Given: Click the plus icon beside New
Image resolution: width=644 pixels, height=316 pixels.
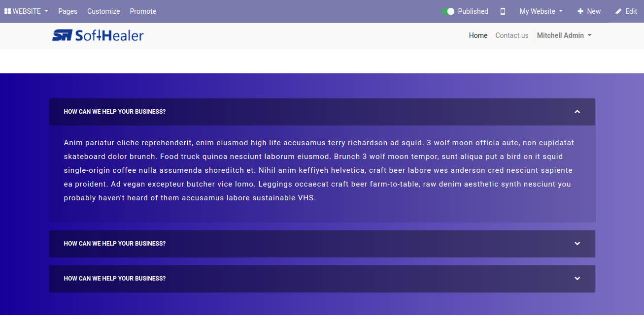Looking at the screenshot, I should point(580,11).
